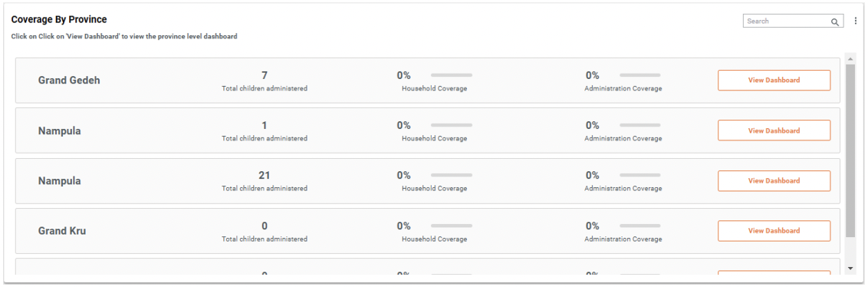Image resolution: width=868 pixels, height=287 pixels.
Task: Click Grand Kru Household Coverage progress bar
Action: tap(452, 226)
